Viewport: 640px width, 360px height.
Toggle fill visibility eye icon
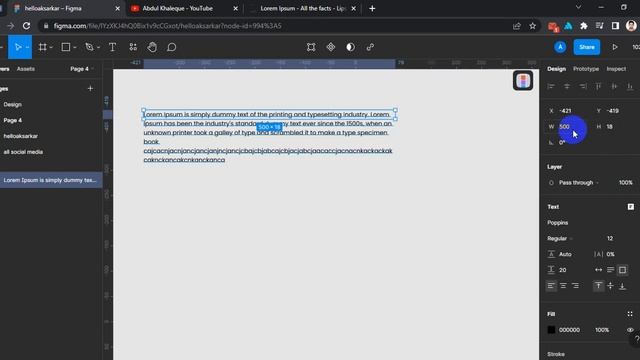630,330
